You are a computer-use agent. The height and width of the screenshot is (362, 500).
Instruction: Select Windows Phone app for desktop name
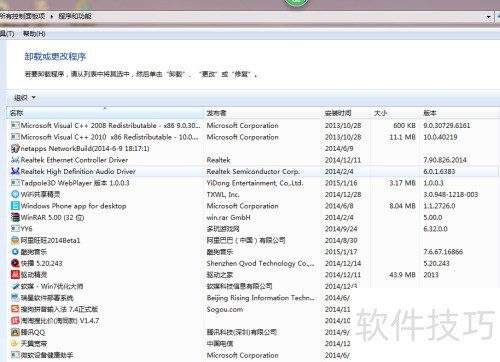point(73,206)
